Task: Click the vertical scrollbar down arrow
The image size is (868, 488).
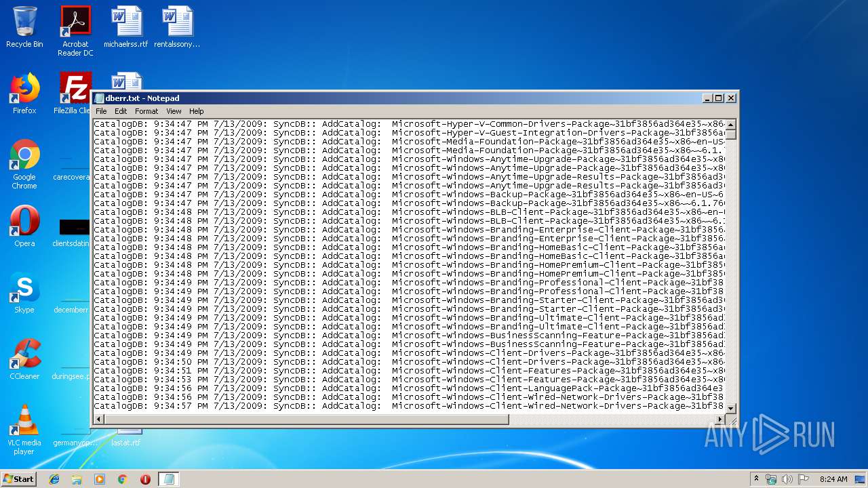Action: 730,408
